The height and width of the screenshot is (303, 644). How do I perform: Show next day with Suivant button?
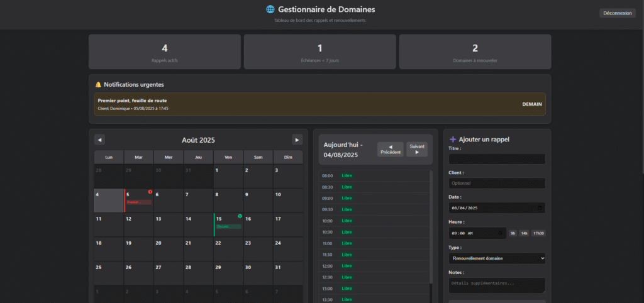click(417, 150)
